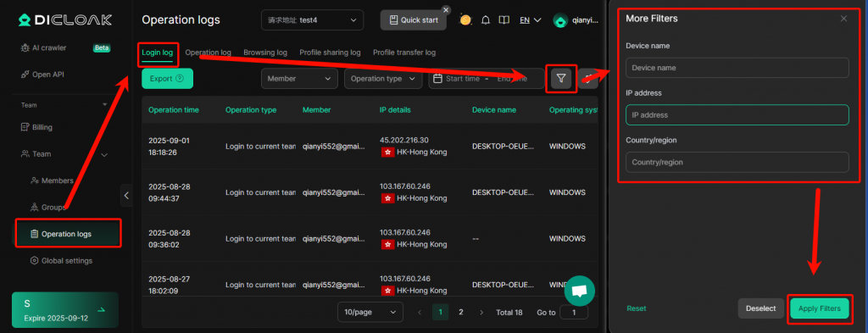Dismiss the Quick start bubble
The height and width of the screenshot is (333, 868).
click(446, 10)
